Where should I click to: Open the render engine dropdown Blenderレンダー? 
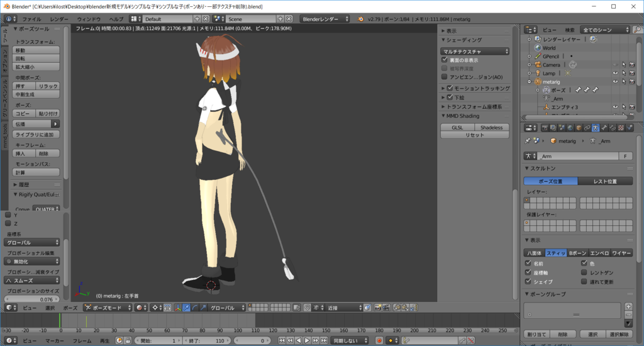[325, 19]
